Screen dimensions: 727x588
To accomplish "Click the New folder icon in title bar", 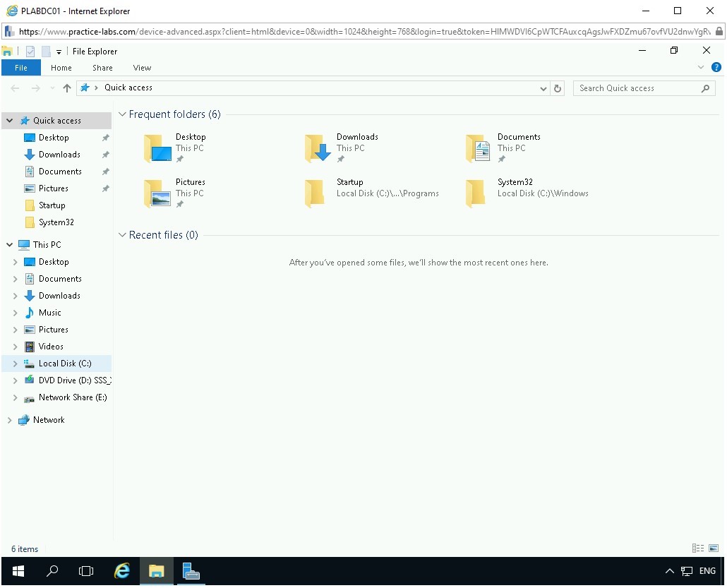I will (46, 51).
